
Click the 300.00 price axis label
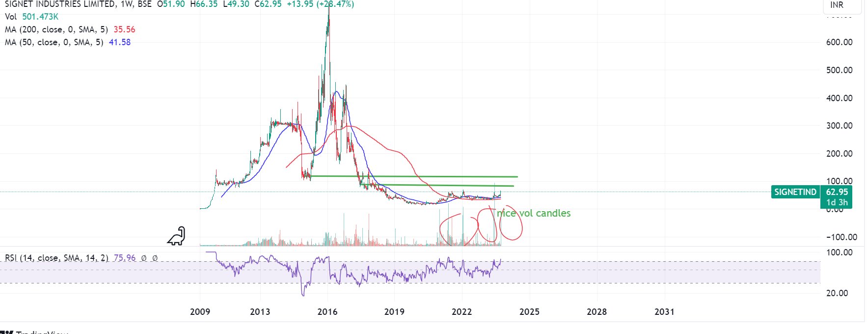click(x=839, y=126)
